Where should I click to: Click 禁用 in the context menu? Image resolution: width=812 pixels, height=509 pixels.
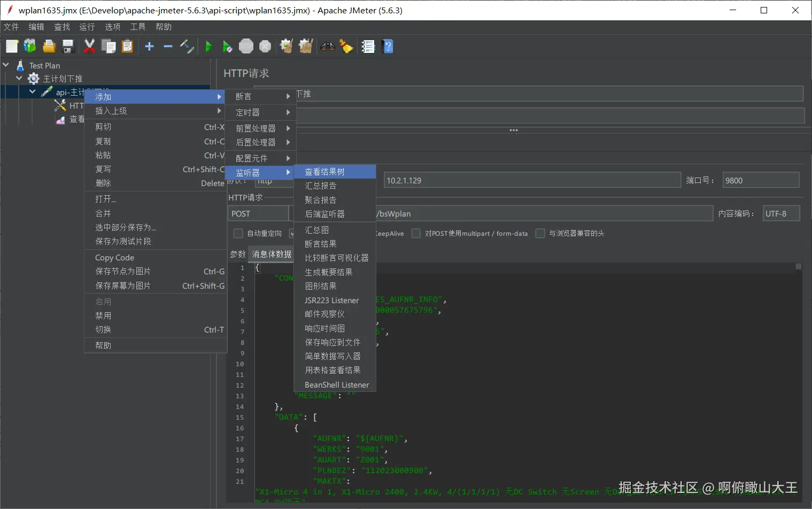156,315
